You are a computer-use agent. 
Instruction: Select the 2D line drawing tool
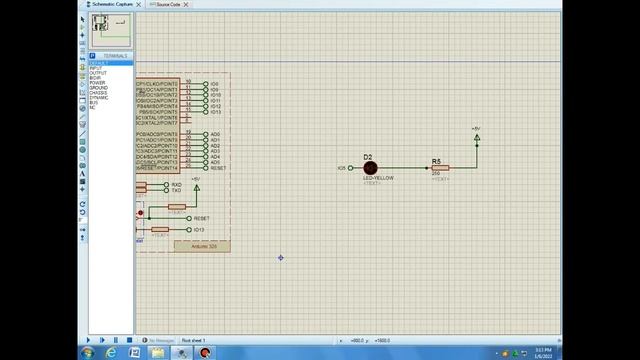[82, 133]
